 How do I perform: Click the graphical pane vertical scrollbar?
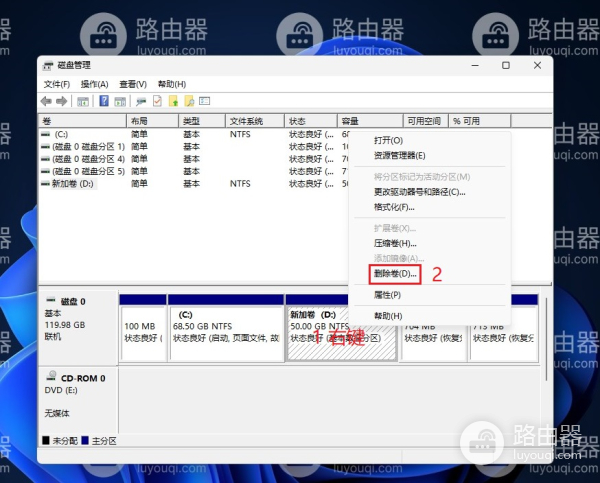click(x=546, y=339)
